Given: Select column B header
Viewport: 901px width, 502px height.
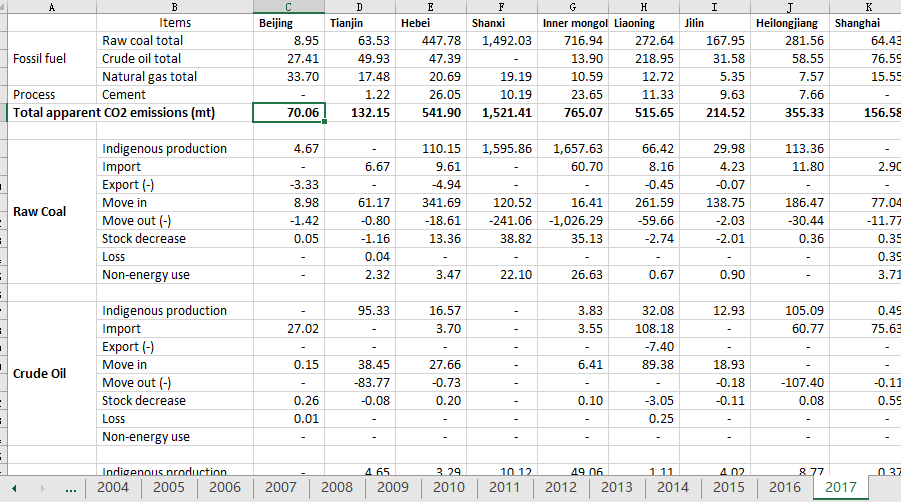Looking at the screenshot, I should tap(175, 7).
